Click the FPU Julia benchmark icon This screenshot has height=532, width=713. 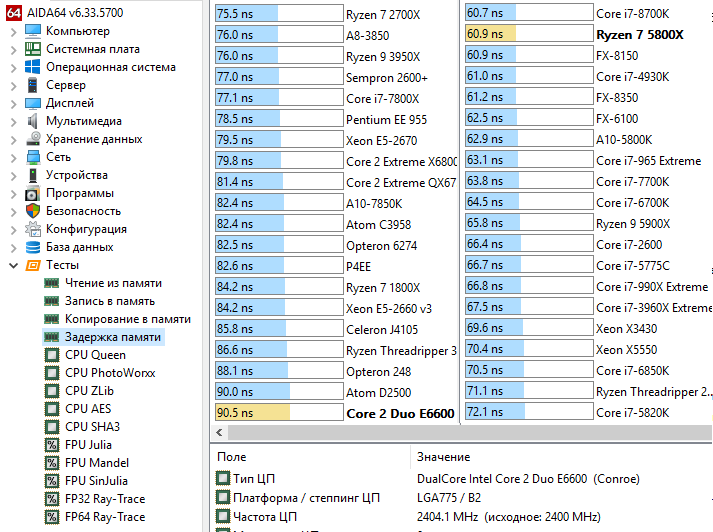[52, 445]
